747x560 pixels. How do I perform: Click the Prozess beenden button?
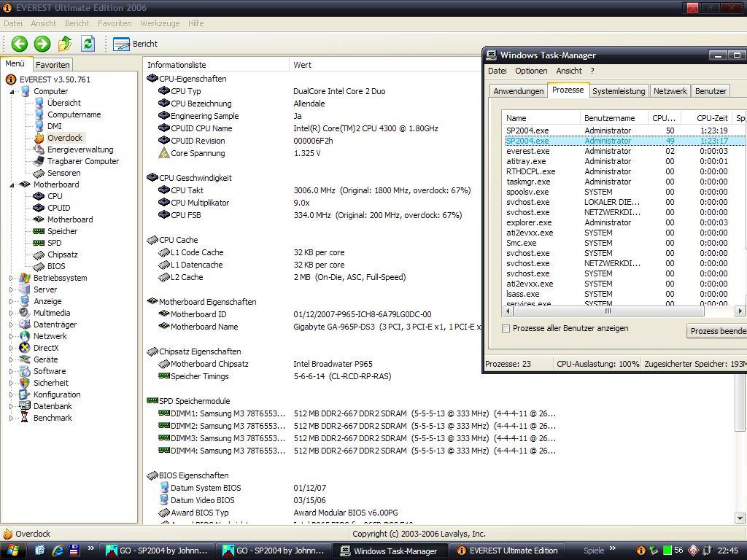pos(716,331)
